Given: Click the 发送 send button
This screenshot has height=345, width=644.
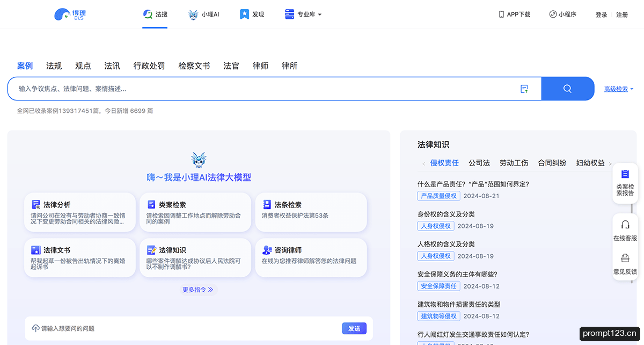Looking at the screenshot, I should (x=354, y=328).
